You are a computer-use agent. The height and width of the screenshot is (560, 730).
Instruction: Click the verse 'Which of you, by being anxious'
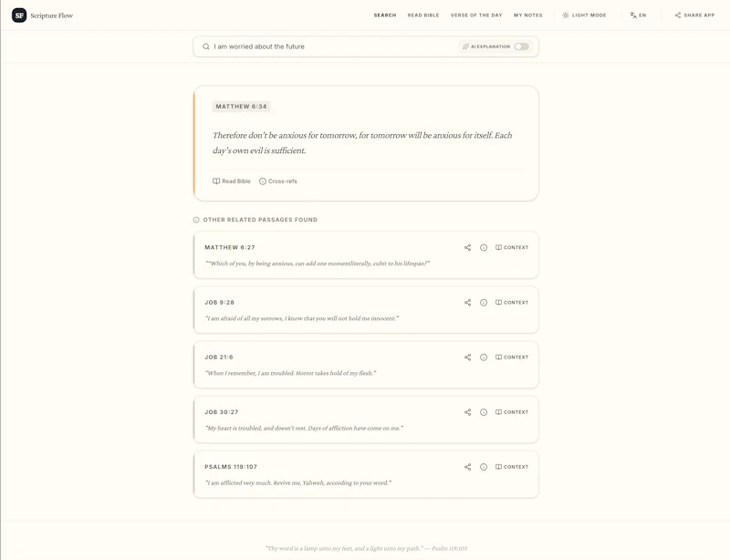tap(317, 264)
